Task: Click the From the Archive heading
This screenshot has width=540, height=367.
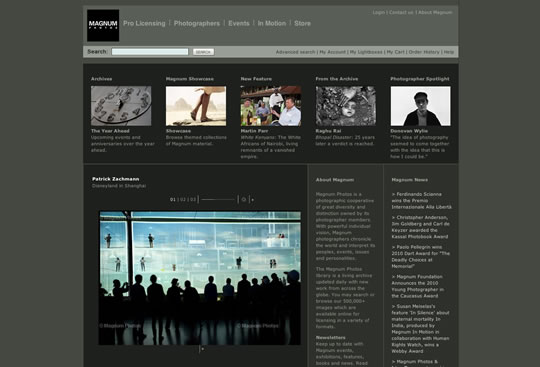Action: click(x=337, y=79)
